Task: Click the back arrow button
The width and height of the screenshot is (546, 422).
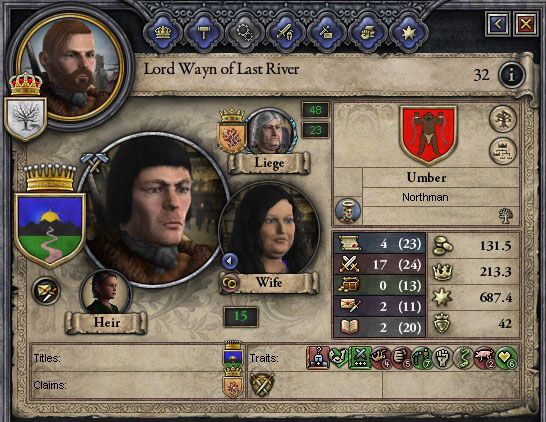Action: [498, 24]
